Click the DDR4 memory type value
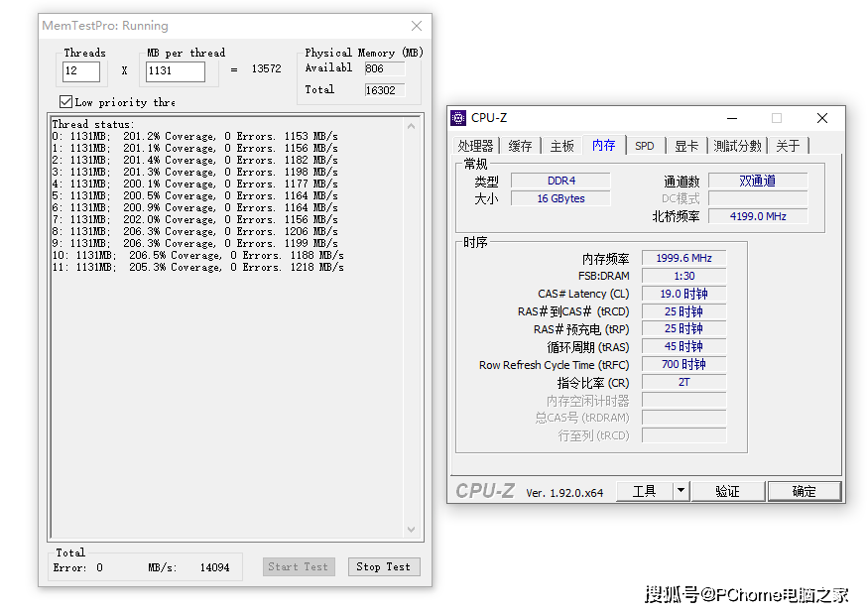 560,181
